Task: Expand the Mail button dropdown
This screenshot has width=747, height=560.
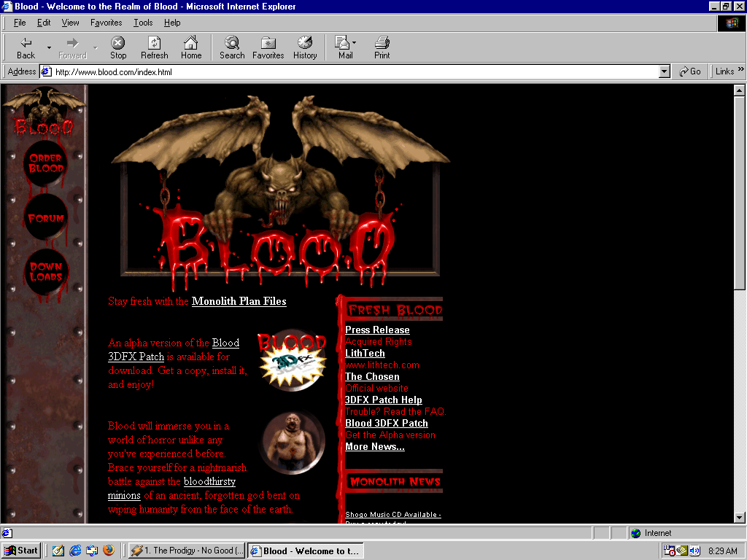Action: coord(355,43)
